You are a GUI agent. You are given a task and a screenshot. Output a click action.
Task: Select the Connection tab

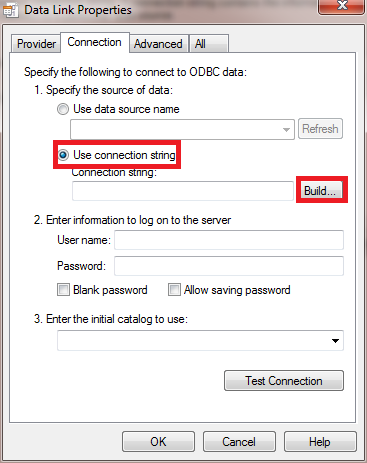point(95,42)
